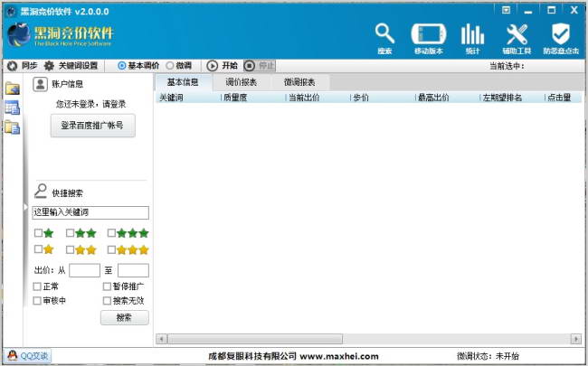Click the QQ交谈 chat icon
The width and height of the screenshot is (588, 366).
(14, 356)
